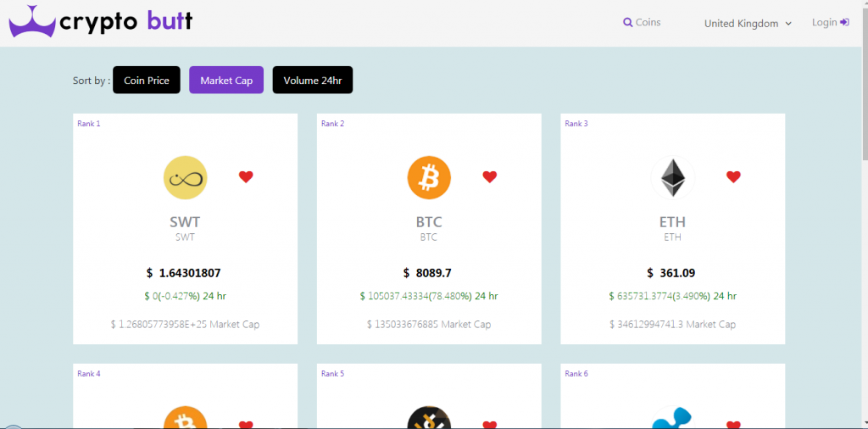868x429 pixels.
Task: Click the blue coin icon on Rank 6 card
Action: click(x=672, y=417)
